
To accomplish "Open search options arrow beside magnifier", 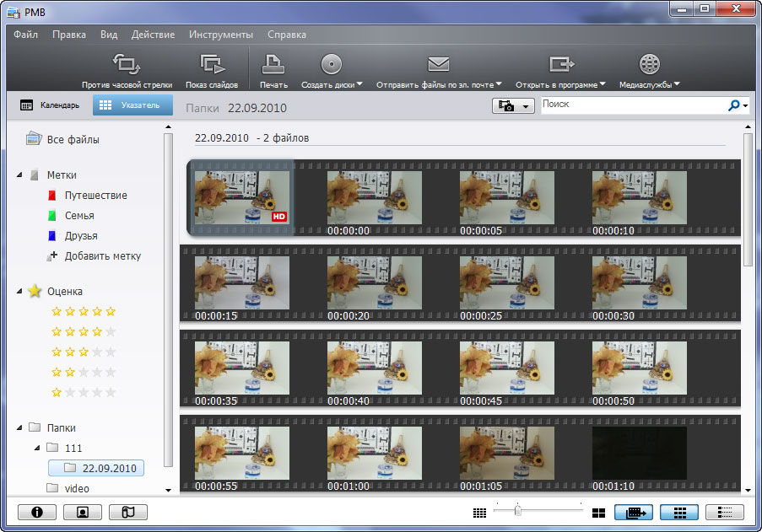I will (x=745, y=105).
